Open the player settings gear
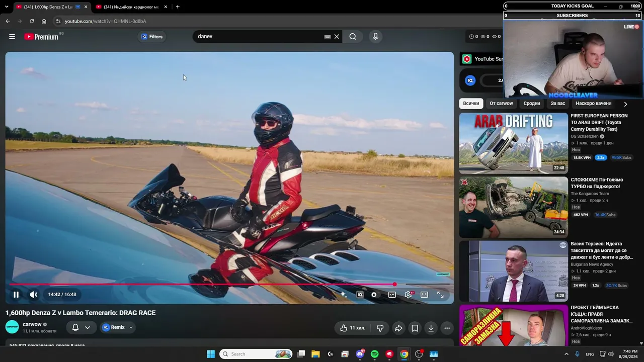 point(408,295)
